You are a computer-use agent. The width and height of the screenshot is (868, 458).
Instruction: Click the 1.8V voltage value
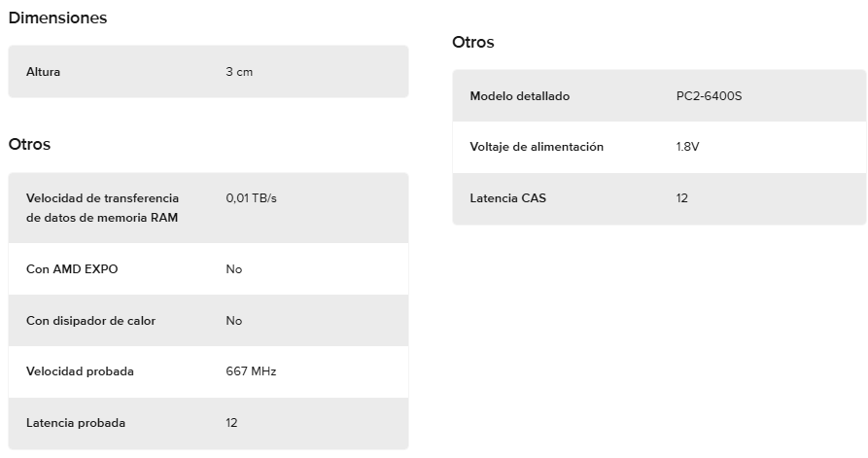tap(687, 147)
